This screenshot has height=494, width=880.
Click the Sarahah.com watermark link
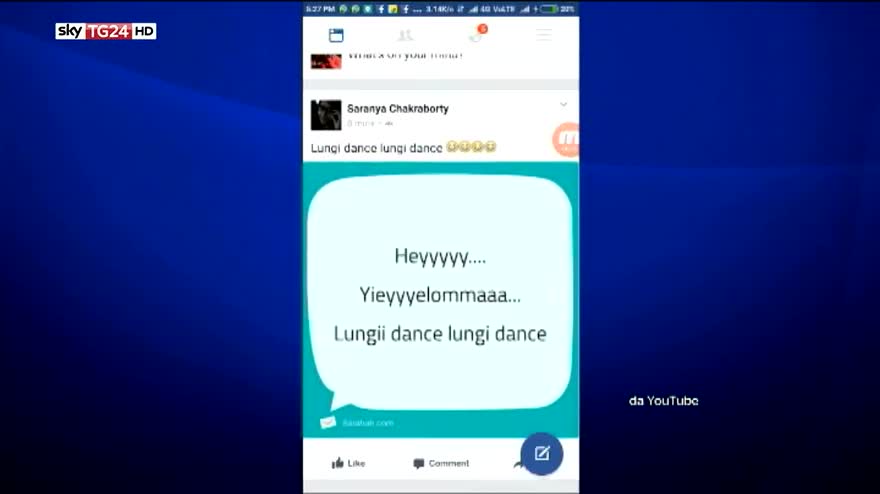tap(368, 423)
